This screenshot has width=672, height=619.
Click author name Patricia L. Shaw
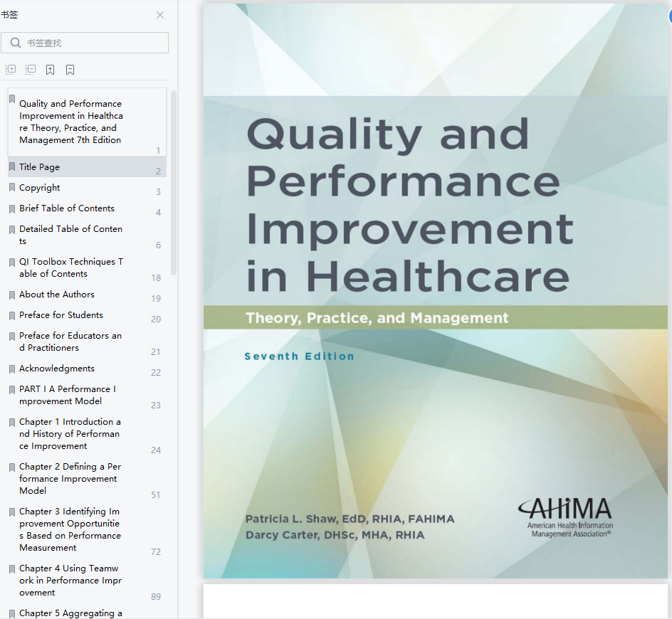coord(350,519)
